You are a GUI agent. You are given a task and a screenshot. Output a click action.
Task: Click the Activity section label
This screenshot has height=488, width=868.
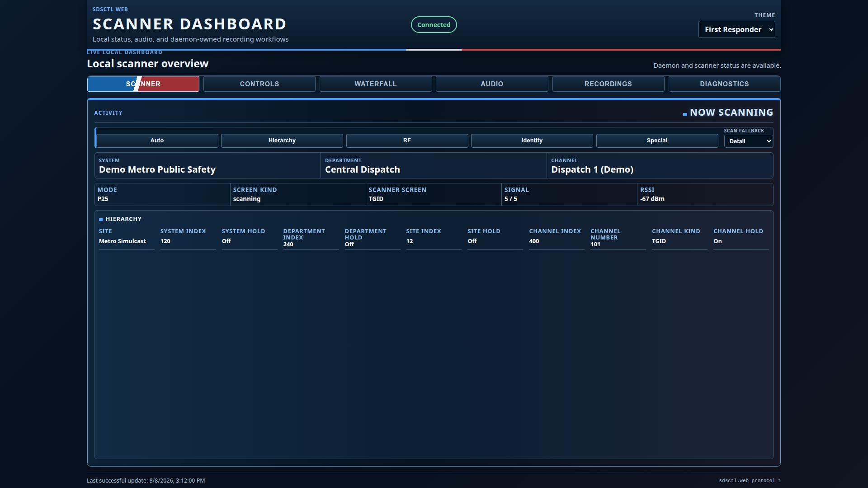click(108, 113)
